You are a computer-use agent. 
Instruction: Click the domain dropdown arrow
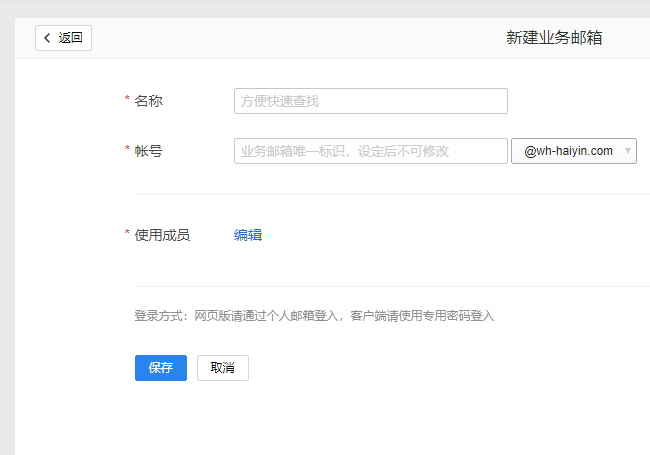click(x=627, y=151)
